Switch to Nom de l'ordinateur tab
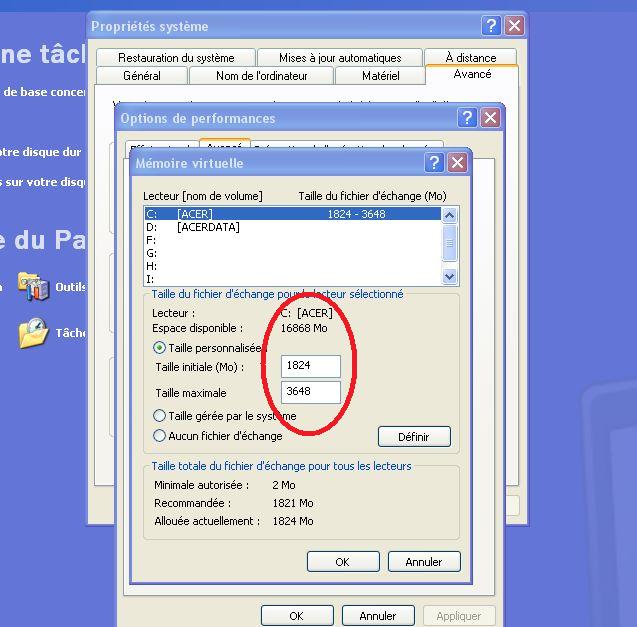Image resolution: width=637 pixels, height=627 pixels. click(262, 76)
